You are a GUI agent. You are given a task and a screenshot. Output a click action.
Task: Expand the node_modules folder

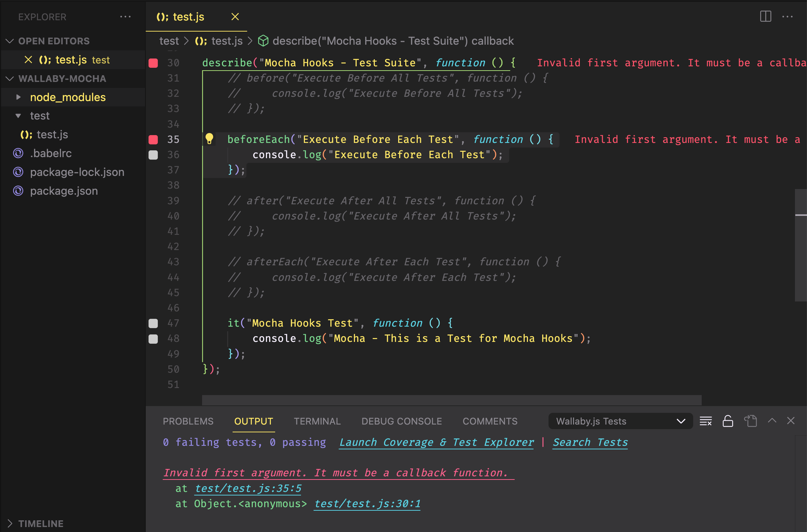[18, 97]
